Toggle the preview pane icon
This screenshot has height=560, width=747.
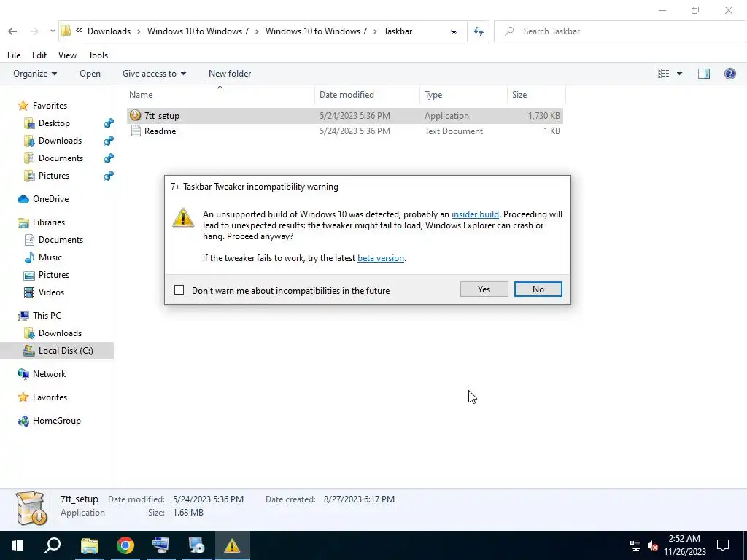[704, 74]
